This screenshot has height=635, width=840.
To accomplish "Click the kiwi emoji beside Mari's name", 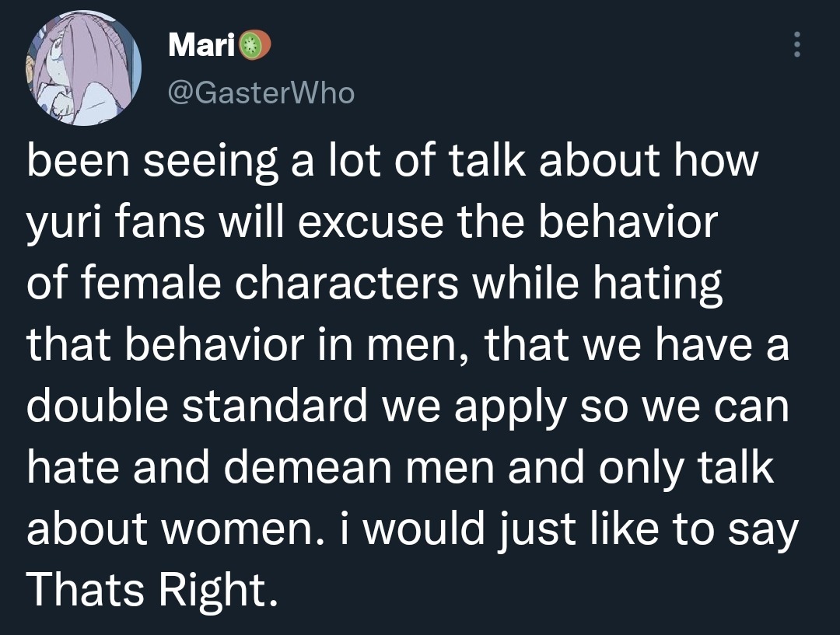I will 249,47.
